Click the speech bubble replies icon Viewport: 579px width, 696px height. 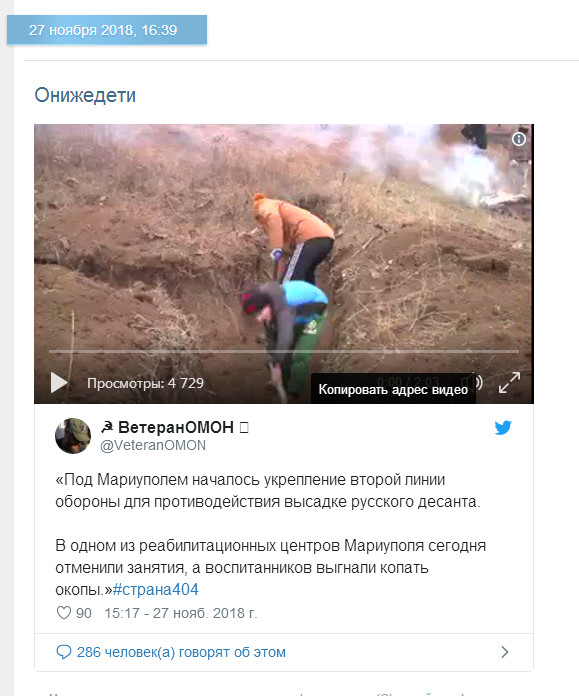[63, 652]
